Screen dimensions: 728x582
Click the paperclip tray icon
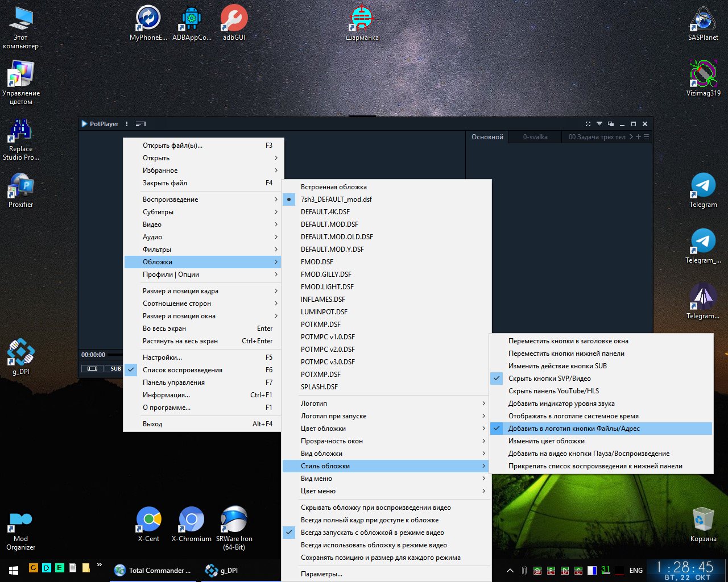(524, 570)
